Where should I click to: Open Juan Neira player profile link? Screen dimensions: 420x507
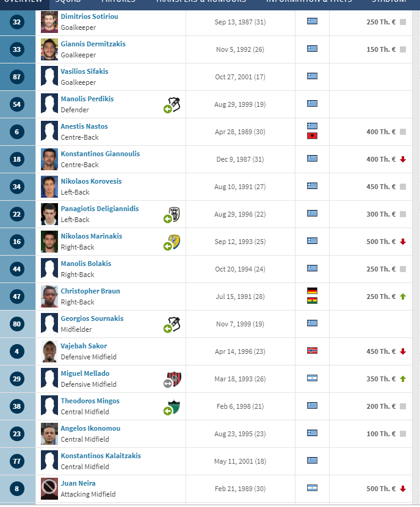click(x=78, y=483)
